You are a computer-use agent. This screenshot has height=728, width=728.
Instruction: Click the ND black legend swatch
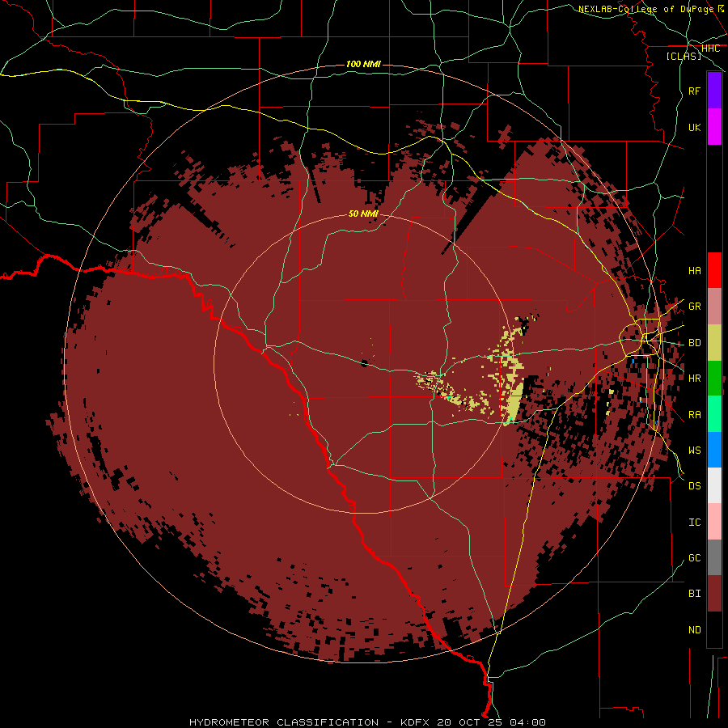coord(714,629)
